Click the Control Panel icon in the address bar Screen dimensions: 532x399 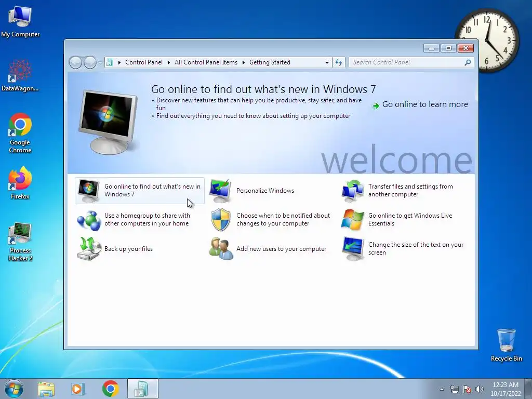click(x=109, y=62)
